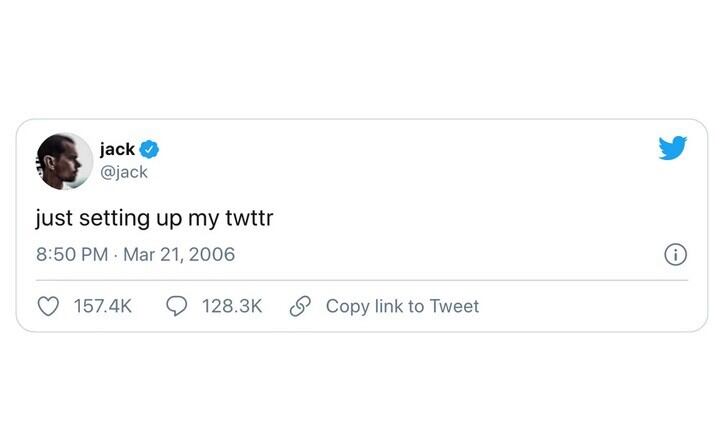Click the blue verified badge
Screen dimensions: 722x436
[149, 149]
